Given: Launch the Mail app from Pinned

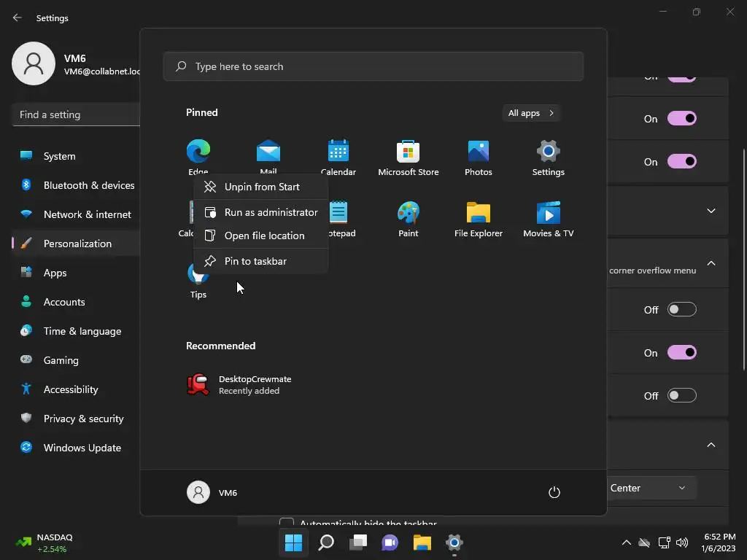Looking at the screenshot, I should coord(268,156).
